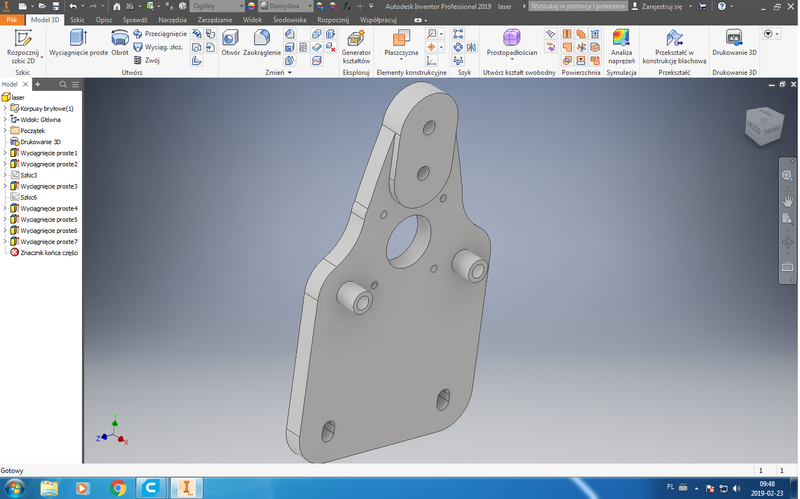This screenshot has height=499, width=800.
Task: Click Przekształć w konstrukcję blachową
Action: click(x=674, y=47)
